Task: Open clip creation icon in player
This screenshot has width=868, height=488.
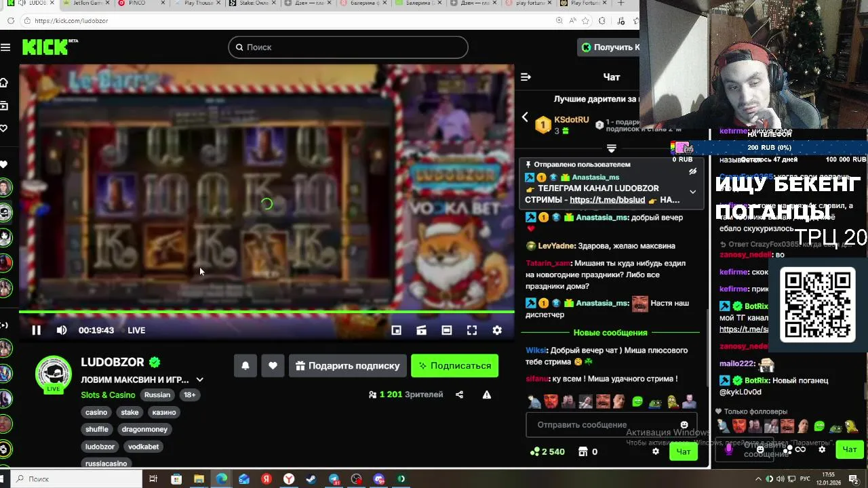Action: coord(421,330)
